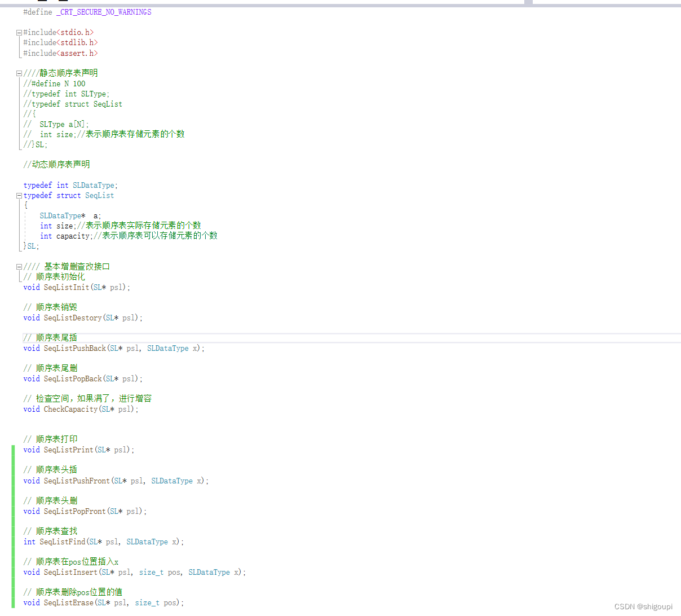Click the 顺序表销毁 comment line
Screen dimensions: 681x616
click(x=50, y=307)
